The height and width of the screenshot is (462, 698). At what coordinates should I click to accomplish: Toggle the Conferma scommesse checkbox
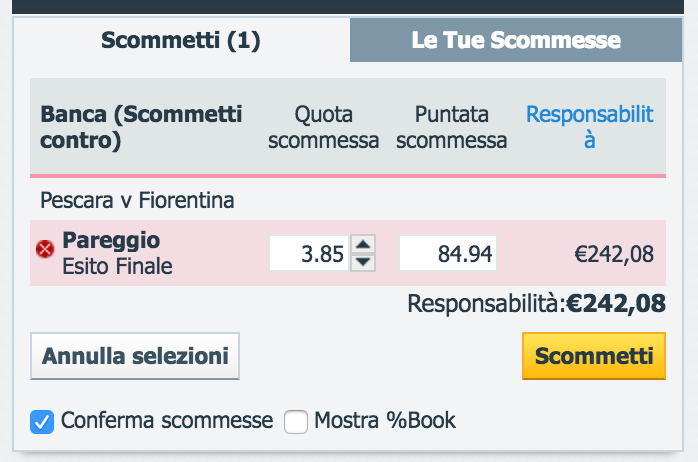pyautogui.click(x=42, y=421)
